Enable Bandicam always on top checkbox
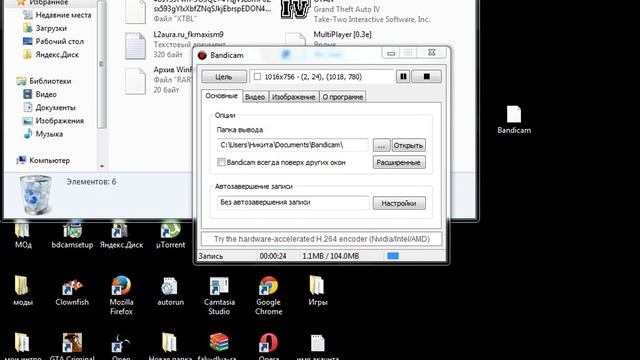Image resolution: width=640 pixels, height=360 pixels. pos(221,162)
